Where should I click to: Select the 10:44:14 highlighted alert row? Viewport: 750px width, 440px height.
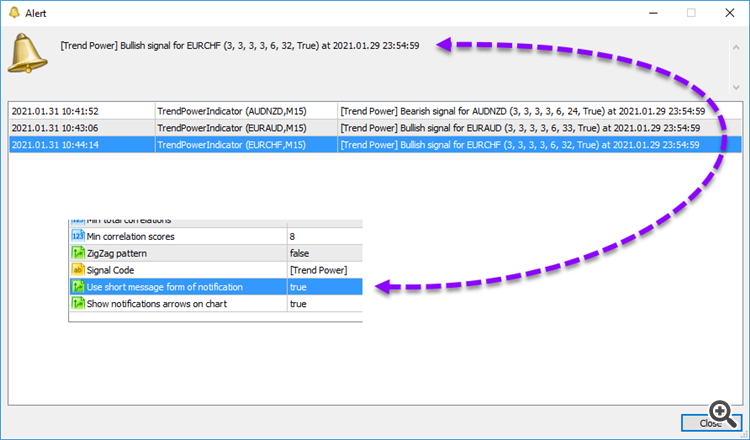375,144
